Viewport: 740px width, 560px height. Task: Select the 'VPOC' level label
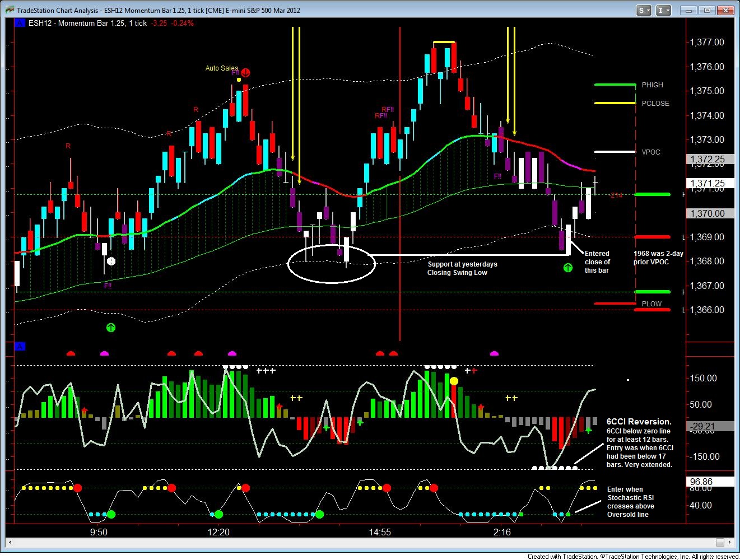[x=651, y=152]
